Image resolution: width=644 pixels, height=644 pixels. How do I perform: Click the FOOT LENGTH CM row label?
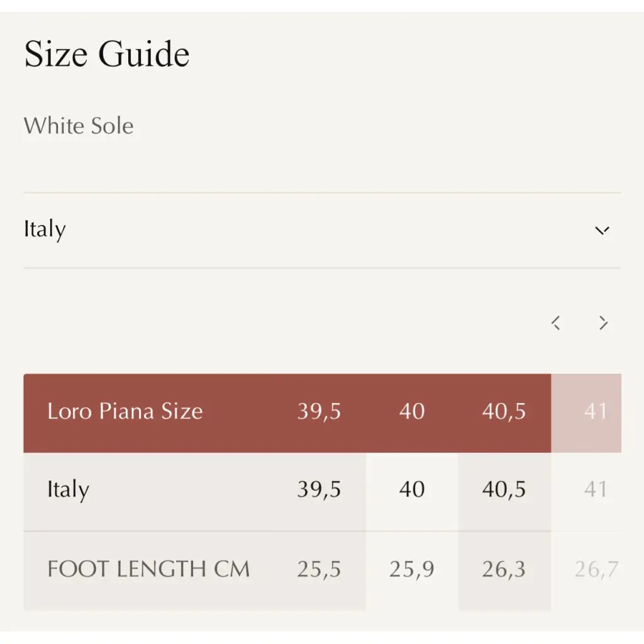(x=148, y=569)
